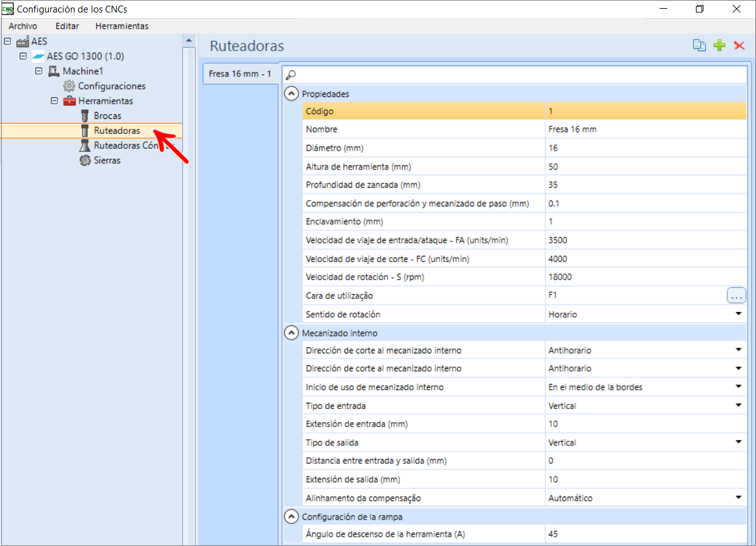Collapse the AES GO 1300 node
756x546 pixels.
click(23, 56)
